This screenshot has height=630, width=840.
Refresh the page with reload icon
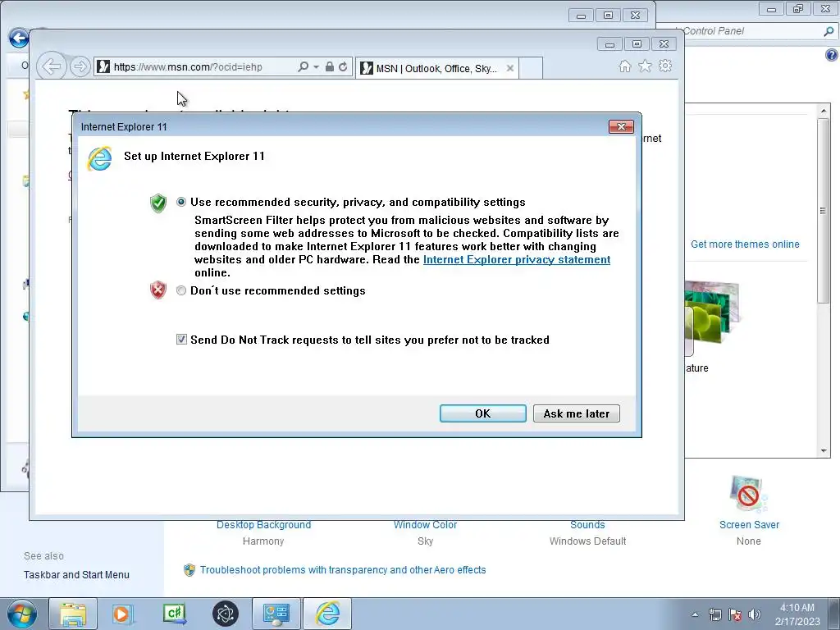pyautogui.click(x=343, y=66)
